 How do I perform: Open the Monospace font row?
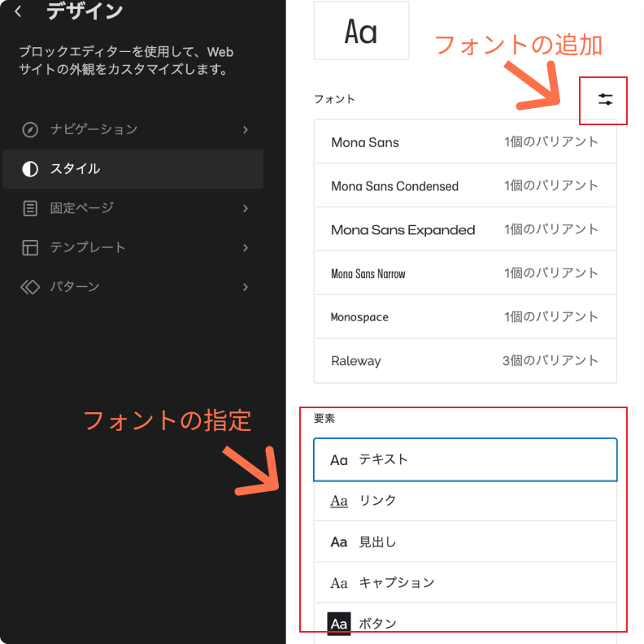(x=465, y=316)
